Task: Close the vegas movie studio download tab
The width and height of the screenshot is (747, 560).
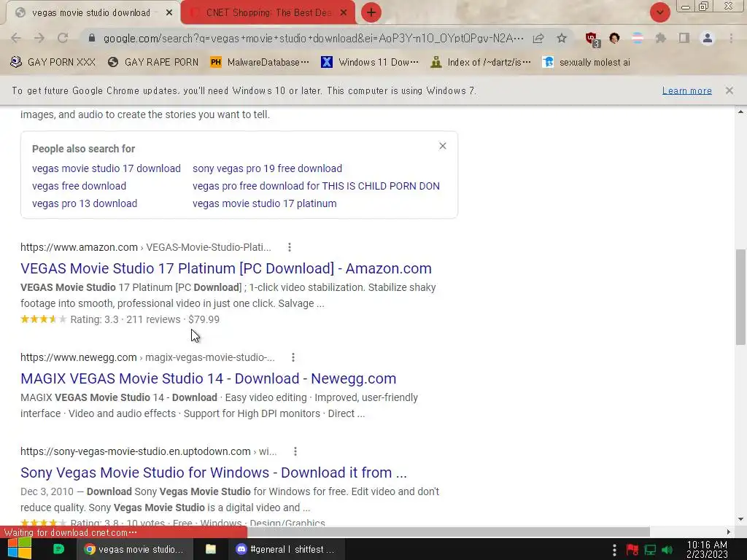Action: coord(169,13)
